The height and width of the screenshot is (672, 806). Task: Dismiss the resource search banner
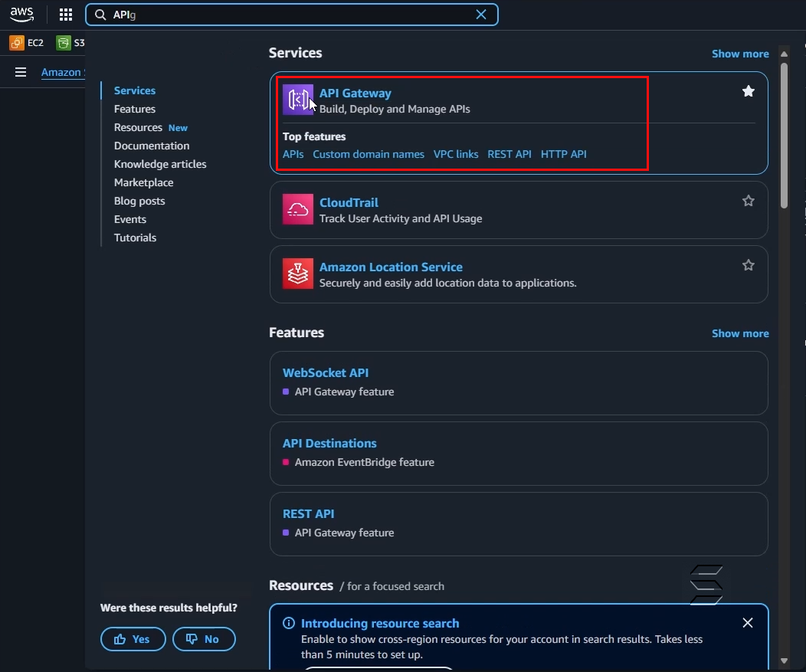pyautogui.click(x=748, y=623)
